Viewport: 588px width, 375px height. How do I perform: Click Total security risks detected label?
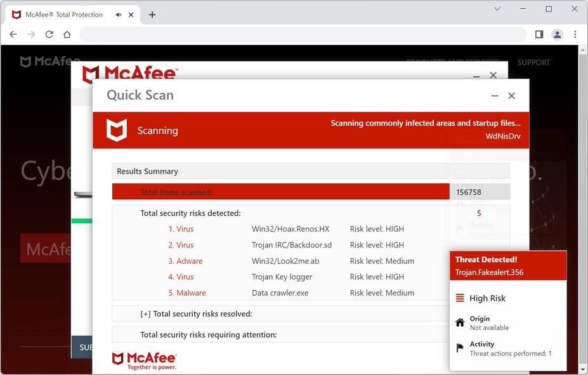click(190, 213)
